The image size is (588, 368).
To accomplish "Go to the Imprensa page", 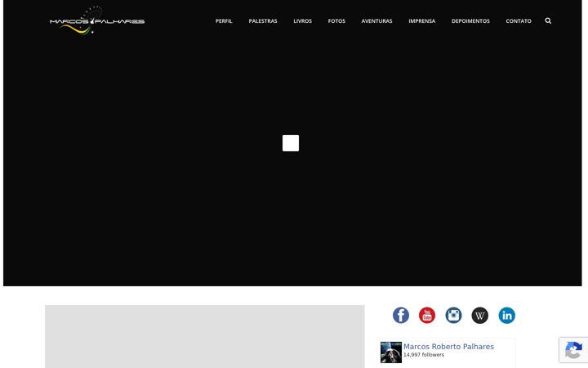I will (422, 21).
